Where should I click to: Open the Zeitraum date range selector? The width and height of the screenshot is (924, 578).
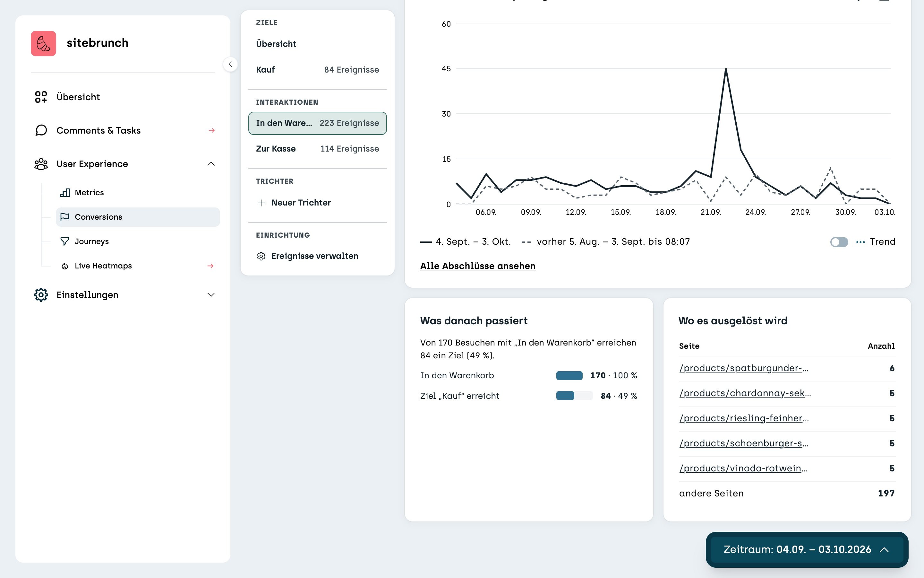pos(807,550)
